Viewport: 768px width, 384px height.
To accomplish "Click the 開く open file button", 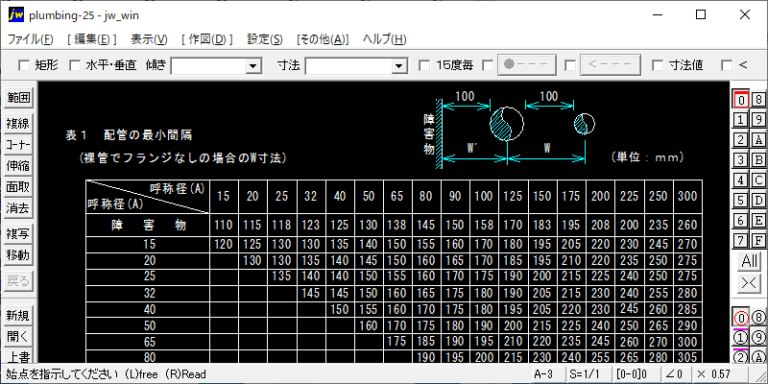I will [19, 337].
